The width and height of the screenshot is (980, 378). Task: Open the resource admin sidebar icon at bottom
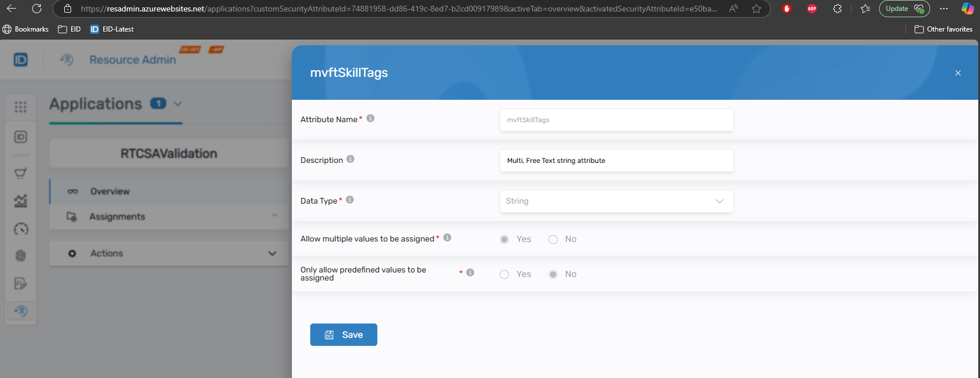[21, 311]
